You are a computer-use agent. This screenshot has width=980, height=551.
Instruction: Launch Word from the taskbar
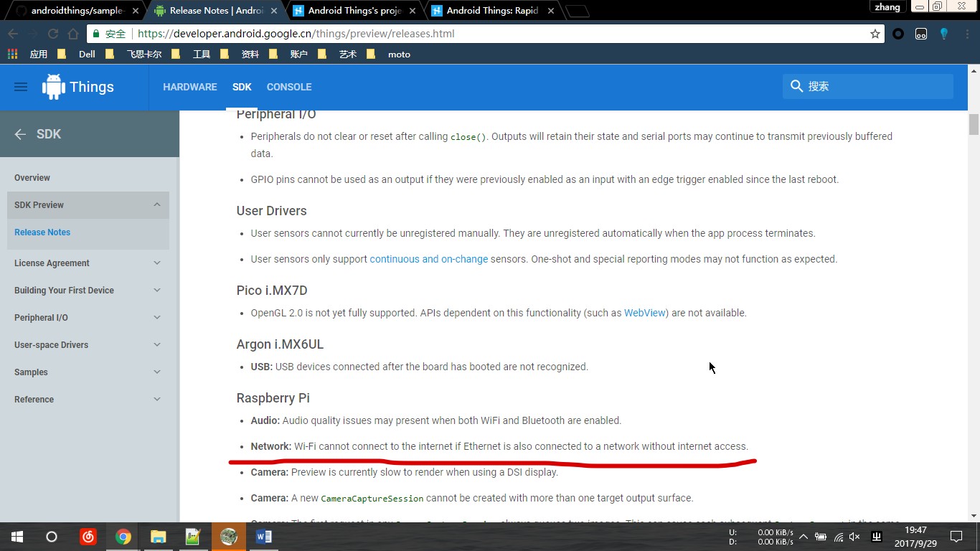263,537
